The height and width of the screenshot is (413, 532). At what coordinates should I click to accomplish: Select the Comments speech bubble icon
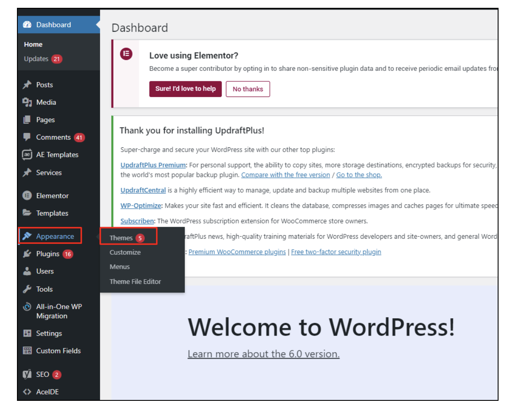pyautogui.click(x=27, y=137)
